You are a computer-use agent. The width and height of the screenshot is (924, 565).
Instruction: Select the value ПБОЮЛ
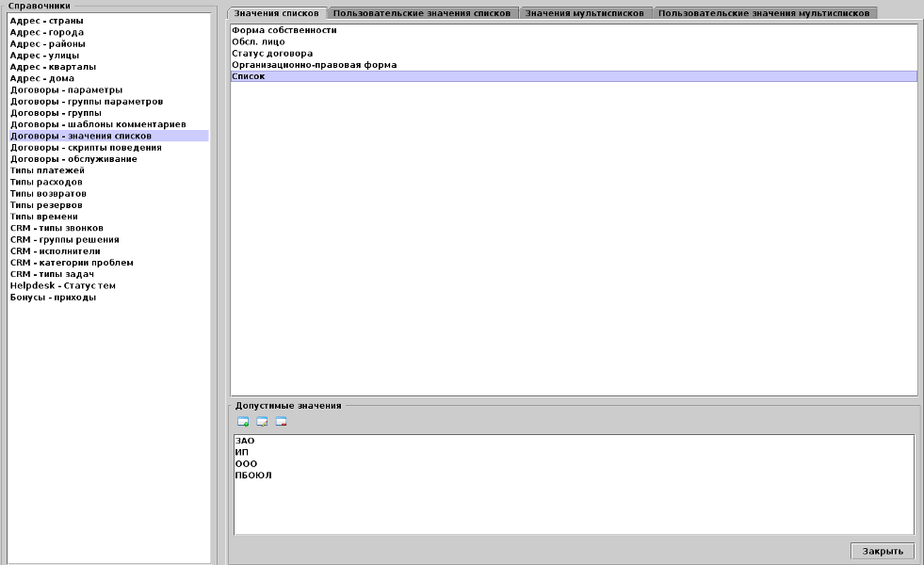[253, 475]
